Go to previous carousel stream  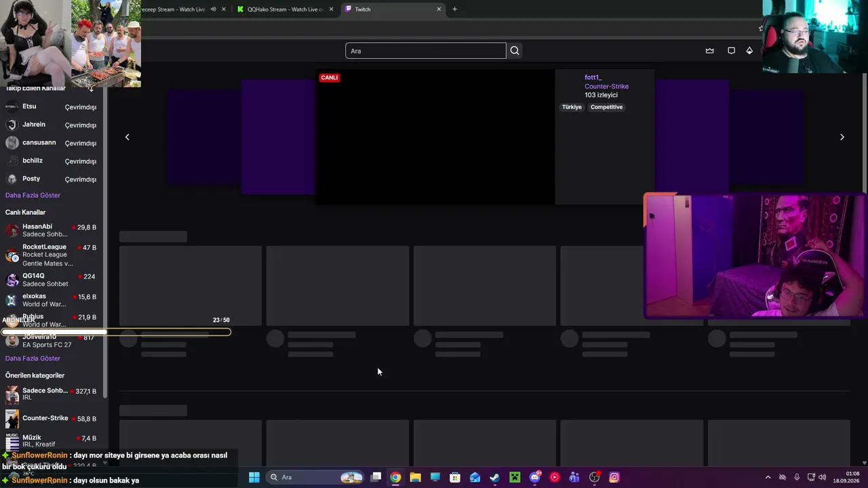coord(127,137)
